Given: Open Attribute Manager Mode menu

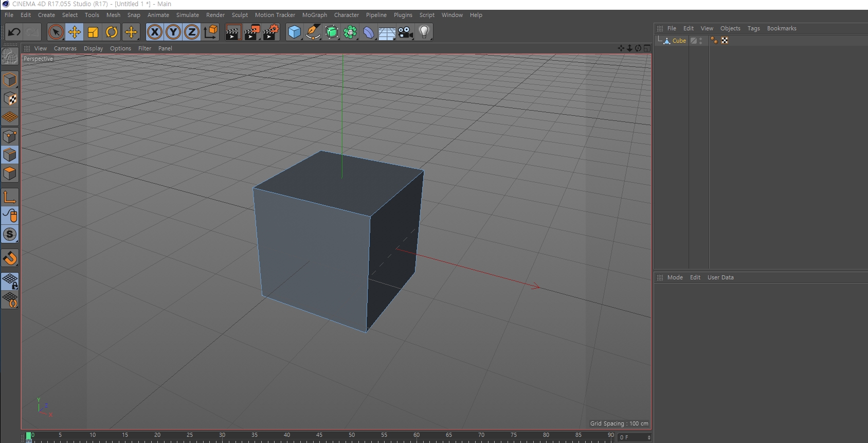Looking at the screenshot, I should pyautogui.click(x=675, y=277).
